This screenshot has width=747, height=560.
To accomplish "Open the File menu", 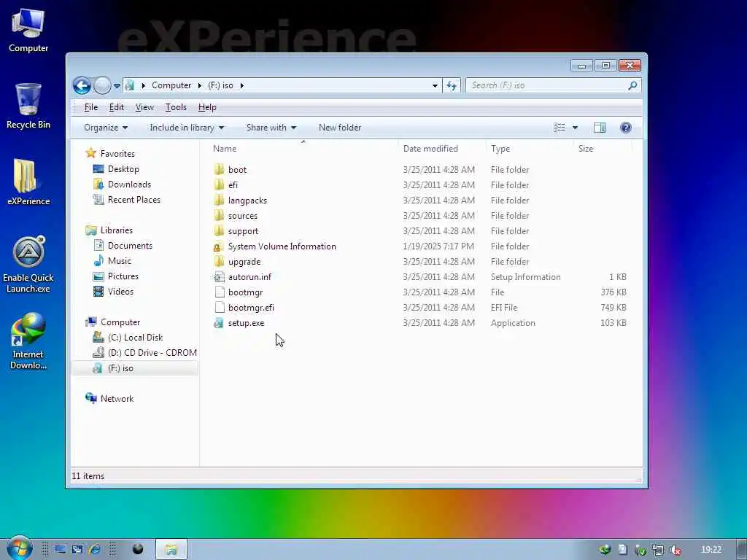I will pyautogui.click(x=91, y=107).
